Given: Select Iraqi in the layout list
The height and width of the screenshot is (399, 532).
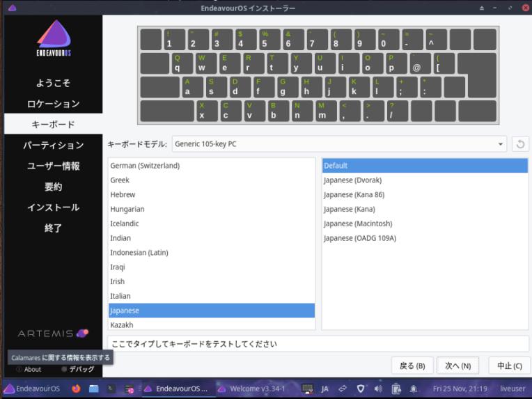Looking at the screenshot, I should 212,267.
